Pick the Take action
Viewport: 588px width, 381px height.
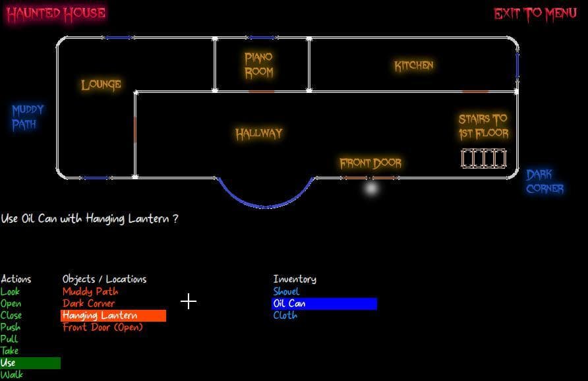coord(10,351)
